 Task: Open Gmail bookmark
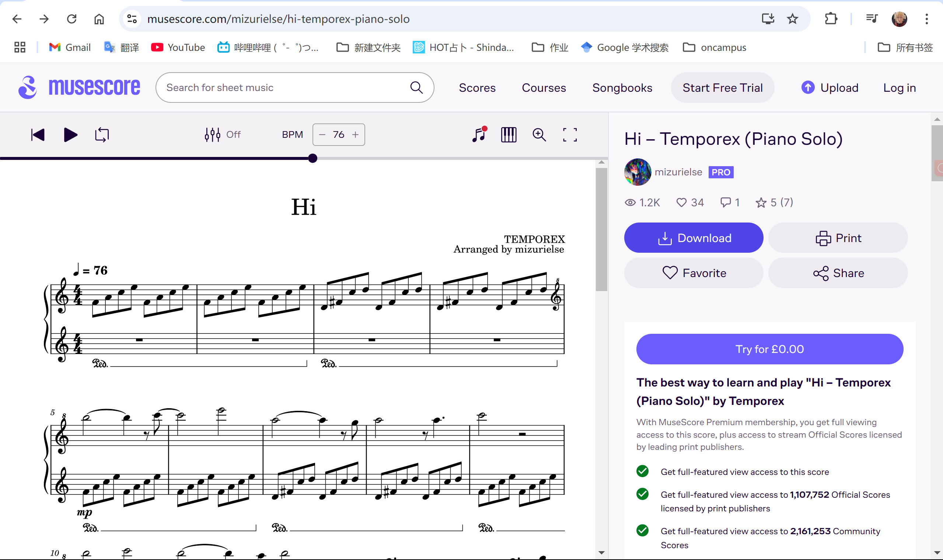70,47
